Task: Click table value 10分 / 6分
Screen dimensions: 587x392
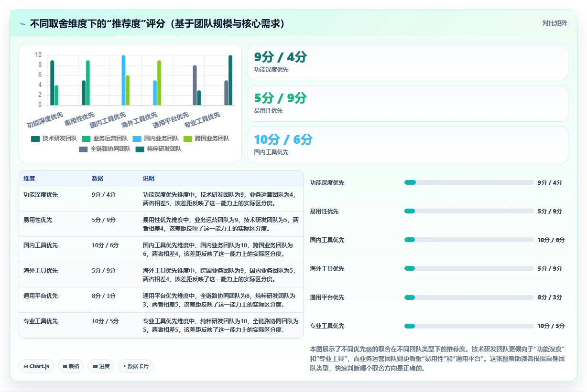Action: pos(105,245)
